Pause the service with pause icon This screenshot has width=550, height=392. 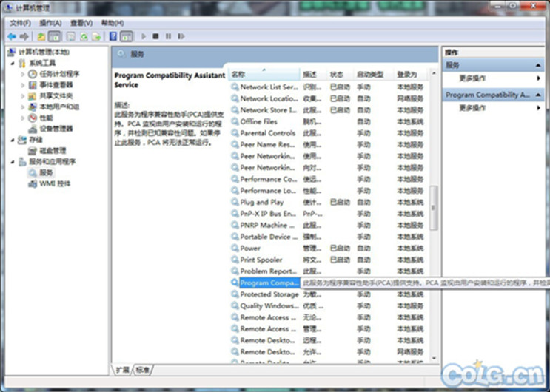[x=168, y=36]
